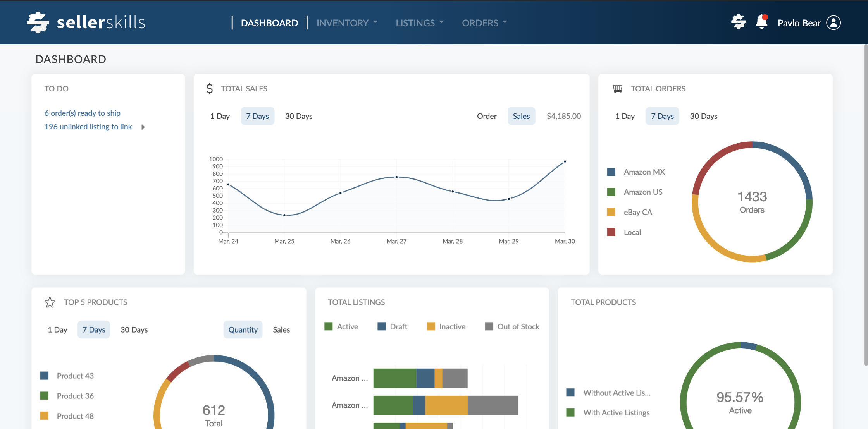This screenshot has height=429, width=868.
Task: Click the arrow next to unlinked listing
Action: pos(143,127)
